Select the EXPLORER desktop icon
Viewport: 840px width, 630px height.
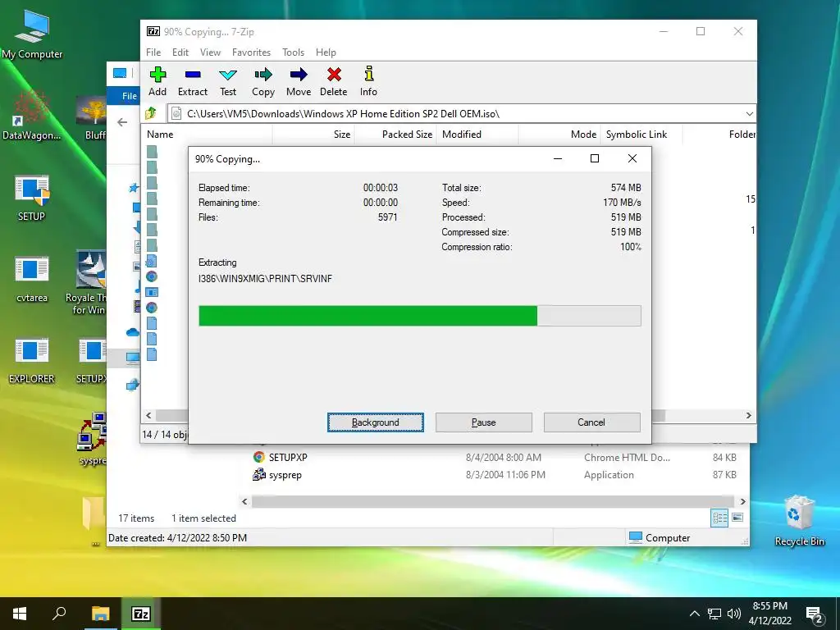coord(32,361)
